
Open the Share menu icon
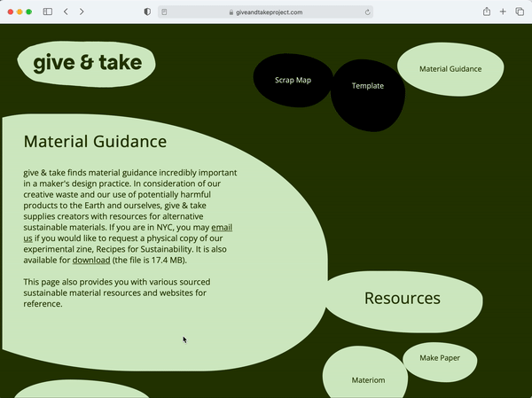pos(487,12)
